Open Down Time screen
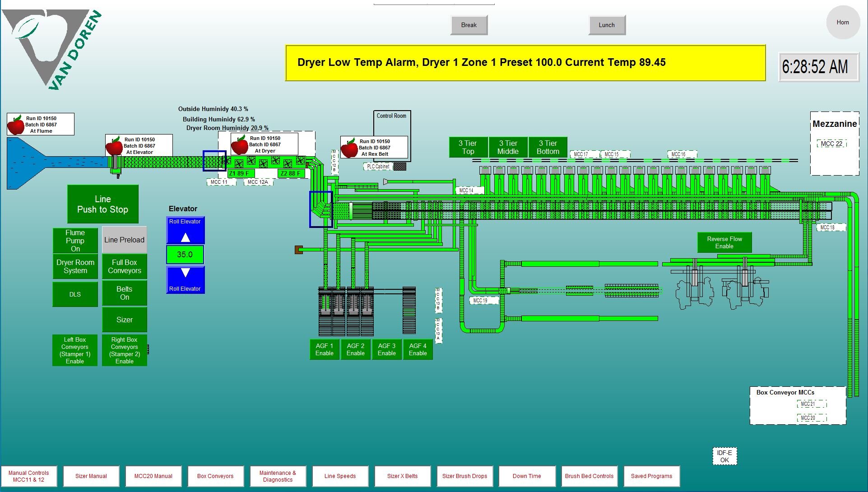Image resolution: width=868 pixels, height=492 pixels. pos(527,476)
